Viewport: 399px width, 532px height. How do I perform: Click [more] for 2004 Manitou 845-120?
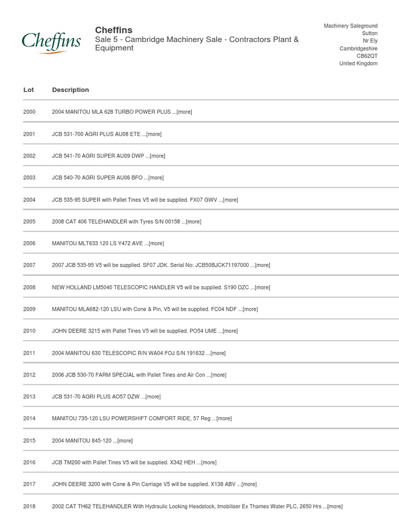click(x=125, y=441)
